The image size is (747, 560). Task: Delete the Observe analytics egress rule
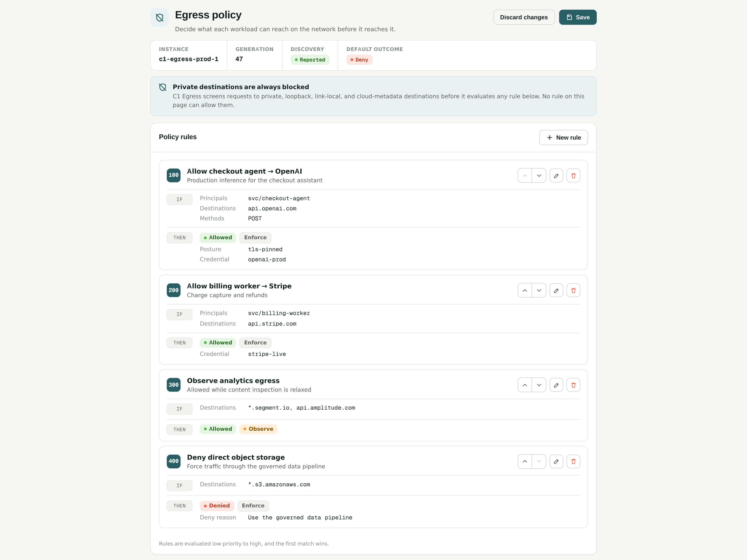[x=573, y=385]
